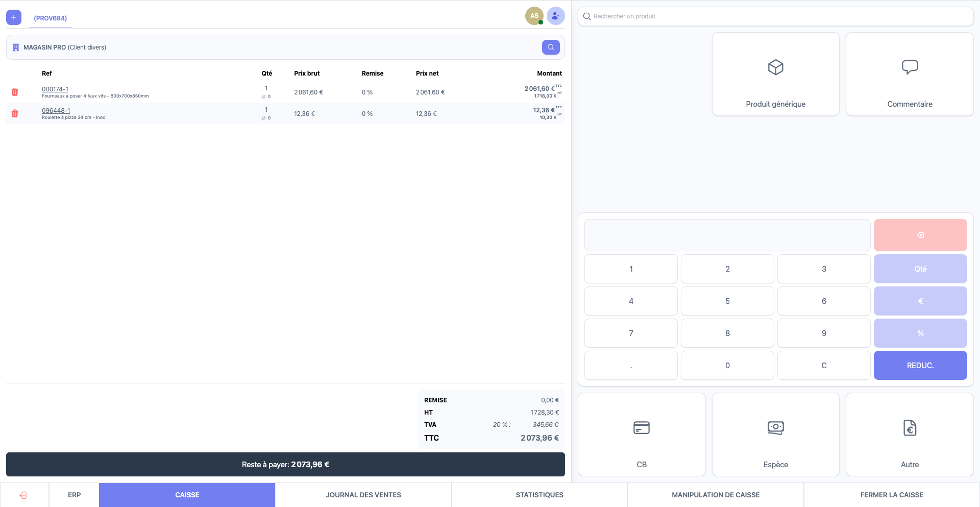Switch to Journal des ventes tab

(363, 495)
